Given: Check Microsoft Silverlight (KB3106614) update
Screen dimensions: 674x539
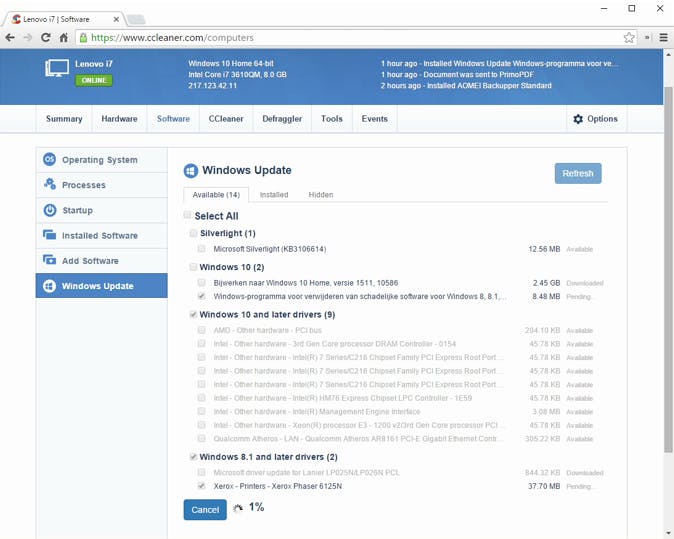Looking at the screenshot, I should pos(201,248).
